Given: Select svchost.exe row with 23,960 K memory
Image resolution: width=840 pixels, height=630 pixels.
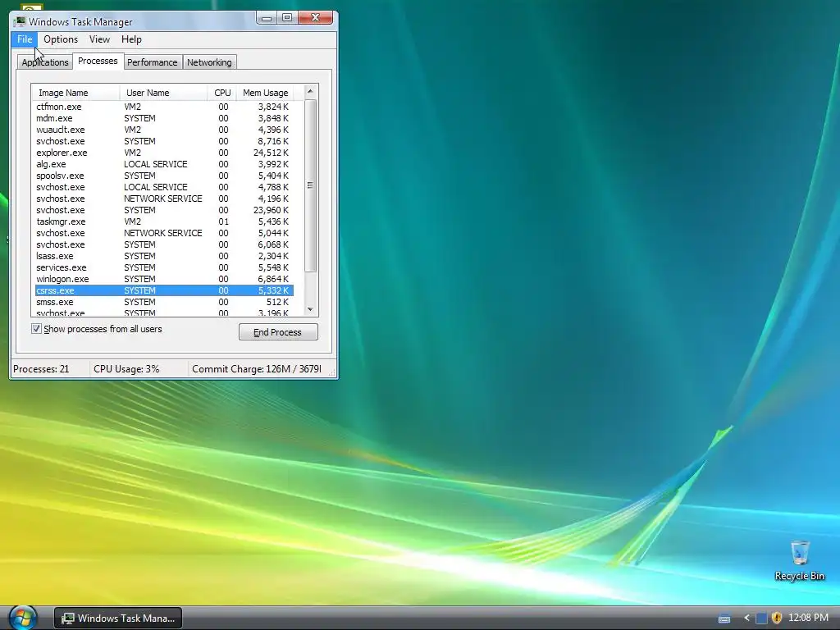Looking at the screenshot, I should [x=164, y=211].
